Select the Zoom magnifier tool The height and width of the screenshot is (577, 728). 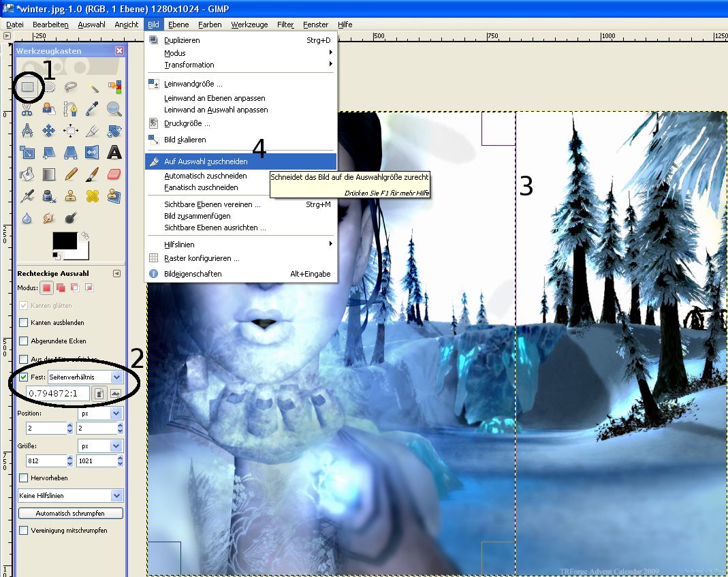pyautogui.click(x=114, y=109)
